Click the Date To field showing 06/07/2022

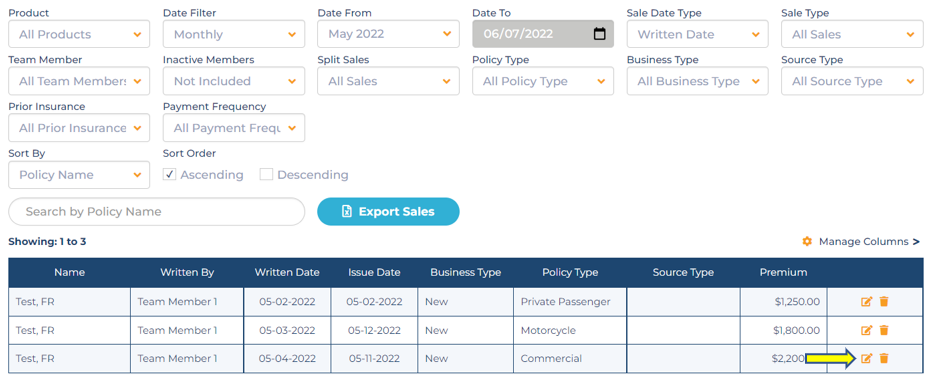click(x=543, y=34)
